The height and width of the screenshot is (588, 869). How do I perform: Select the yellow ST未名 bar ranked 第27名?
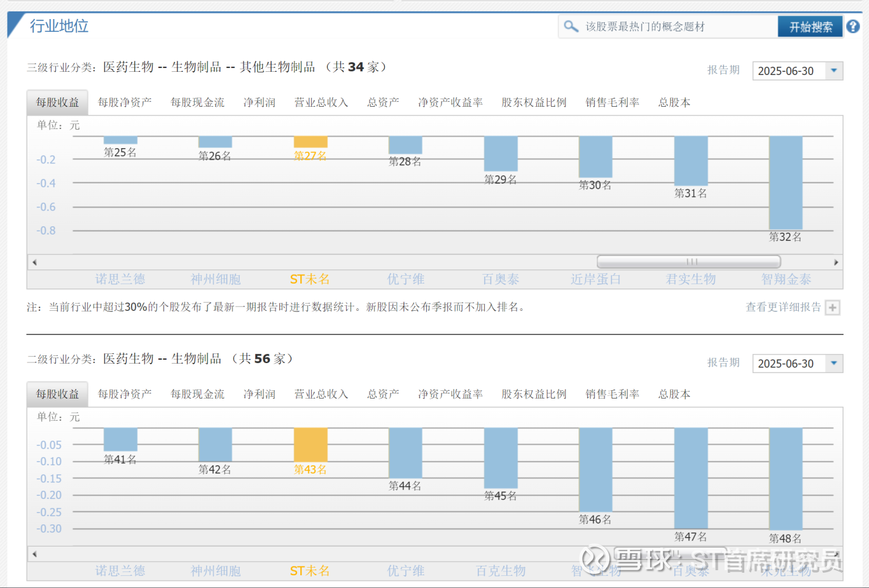click(310, 142)
